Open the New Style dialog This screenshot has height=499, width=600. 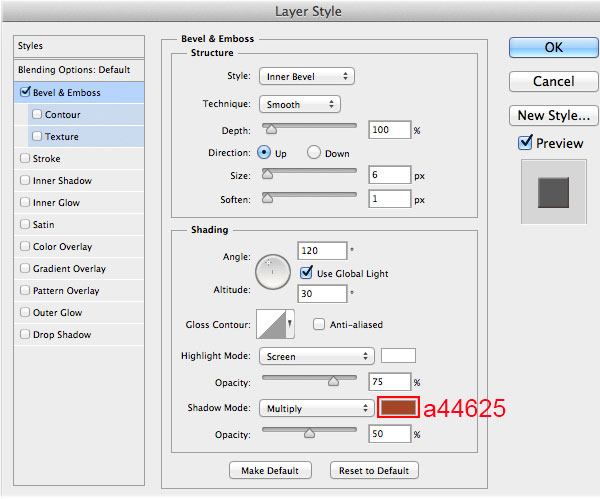click(x=553, y=115)
